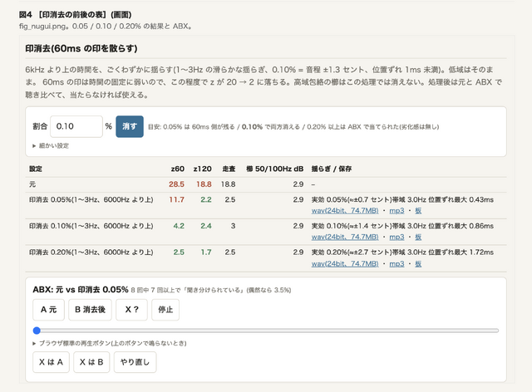Expand the 細かい設定 disclosure
Image resolution: width=532 pixels, height=392 pixels.
coord(51,146)
